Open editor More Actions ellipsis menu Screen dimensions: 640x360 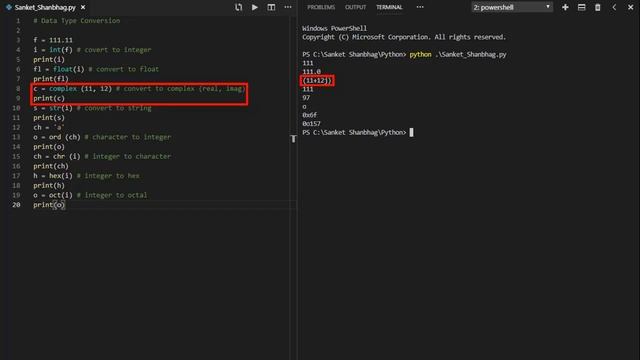click(288, 7)
